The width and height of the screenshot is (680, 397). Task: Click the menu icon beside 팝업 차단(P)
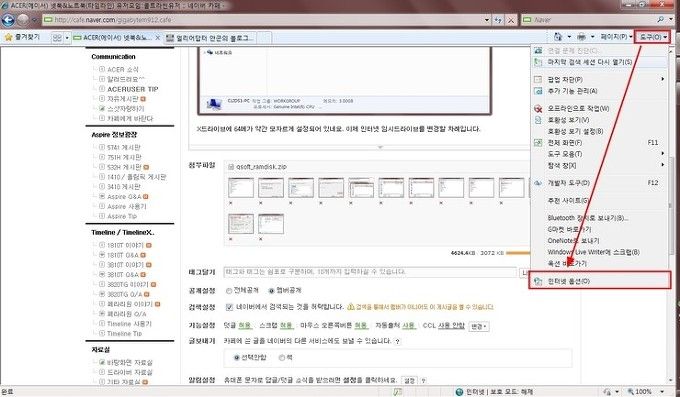(538, 79)
